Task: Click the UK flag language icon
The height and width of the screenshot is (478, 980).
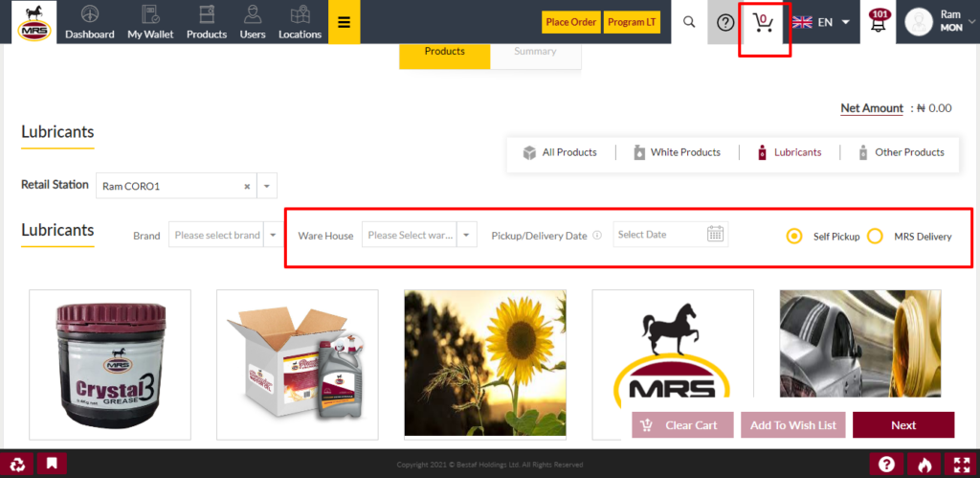Action: 802,22
